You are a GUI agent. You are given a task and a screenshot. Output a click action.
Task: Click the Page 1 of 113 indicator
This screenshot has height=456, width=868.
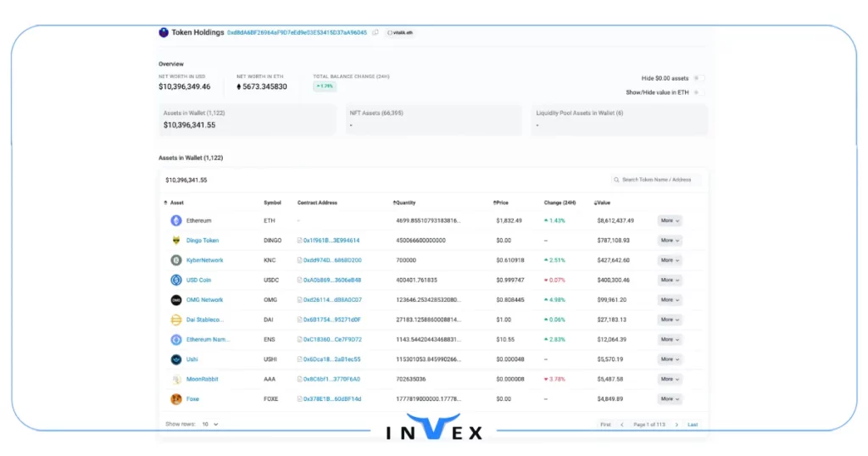point(648,425)
